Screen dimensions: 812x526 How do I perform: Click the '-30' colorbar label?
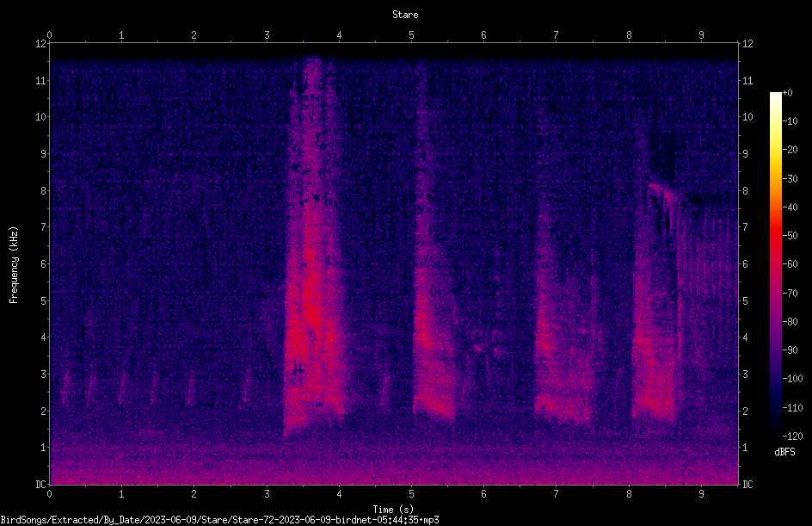(790, 178)
